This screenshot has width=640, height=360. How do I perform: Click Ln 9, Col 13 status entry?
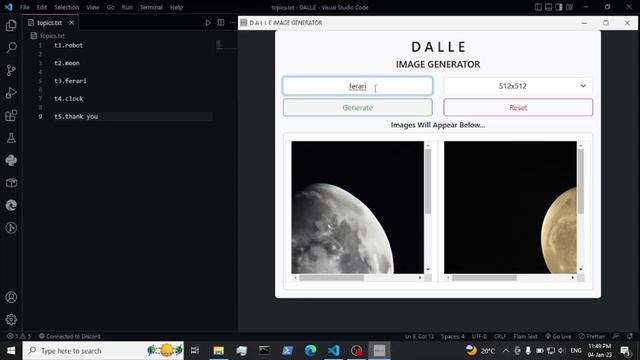pyautogui.click(x=419, y=336)
